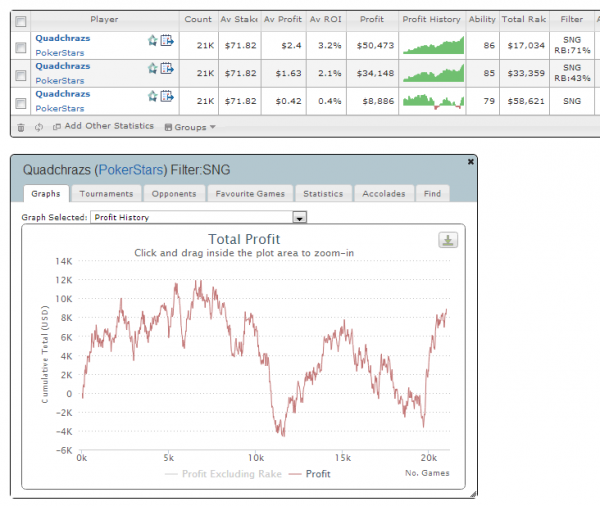Open Quadchrazs link in the plain SNG row
This screenshot has height=506, width=600.
[x=63, y=94]
